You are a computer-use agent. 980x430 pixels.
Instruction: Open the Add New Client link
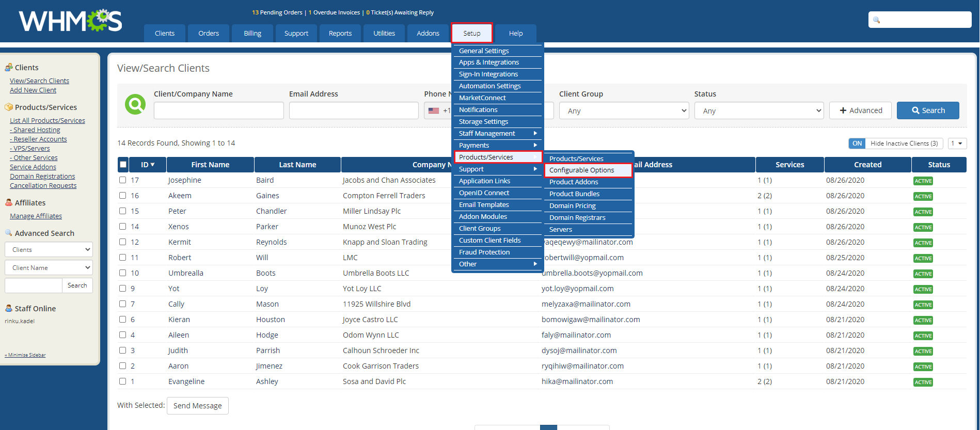[x=33, y=90]
